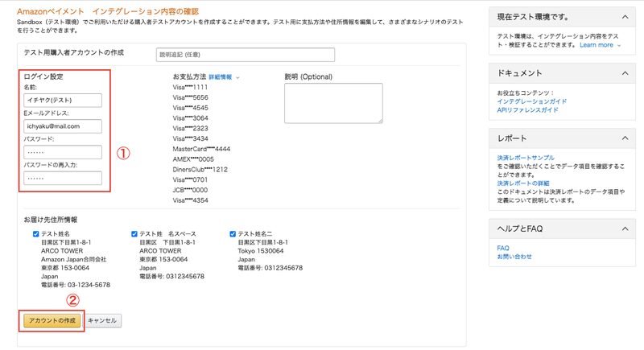
Task: Open the APIリファレンスガイド link
Action: [x=528, y=110]
